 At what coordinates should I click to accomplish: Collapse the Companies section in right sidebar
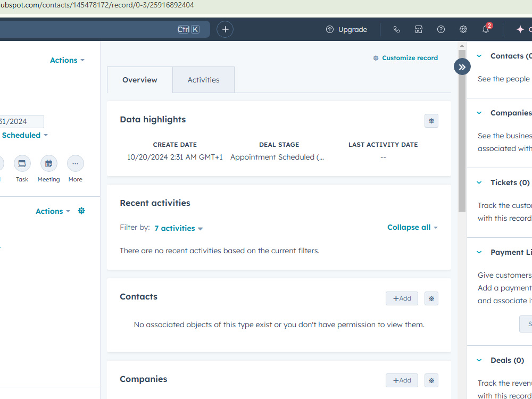click(479, 113)
